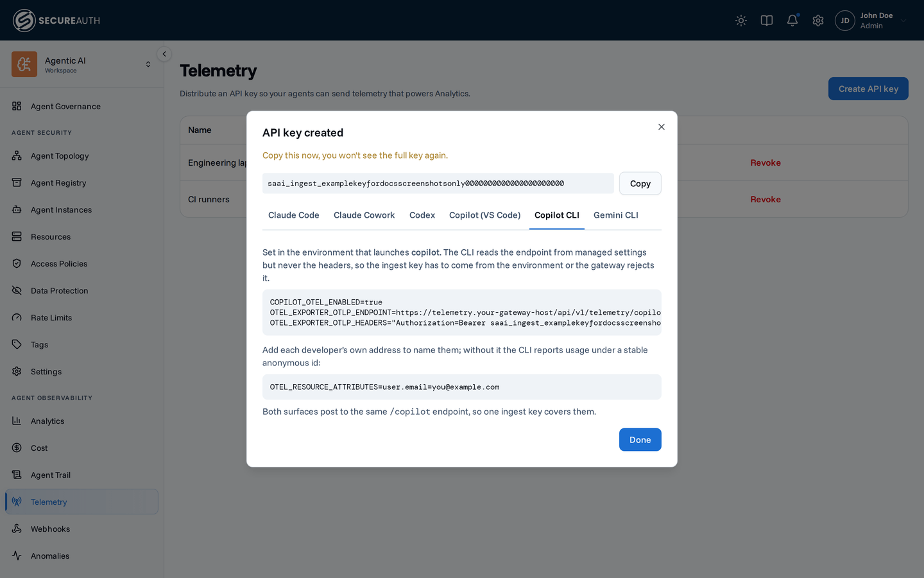924x578 pixels.
Task: Click the Anomalies pulse icon
Action: point(17,556)
